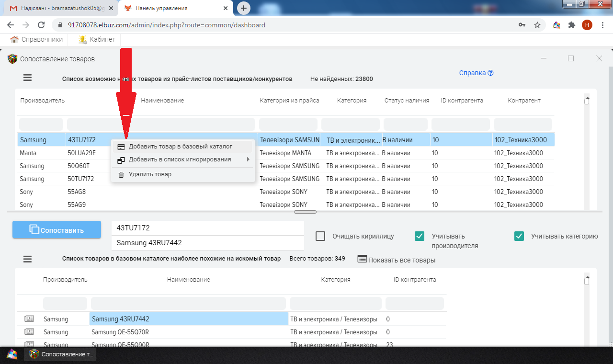
Task: Click bottom table vertical scrollbar
Action: pyautogui.click(x=587, y=281)
